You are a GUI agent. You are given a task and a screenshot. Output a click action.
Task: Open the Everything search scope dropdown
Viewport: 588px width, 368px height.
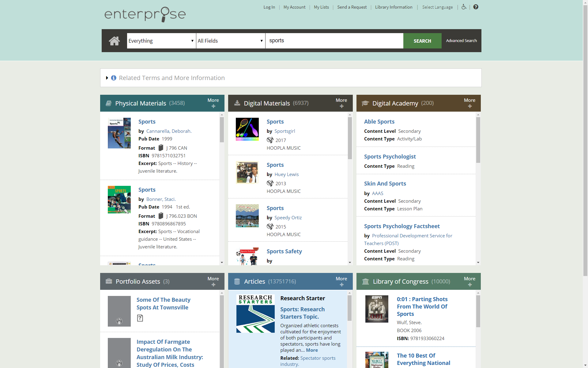(x=161, y=41)
